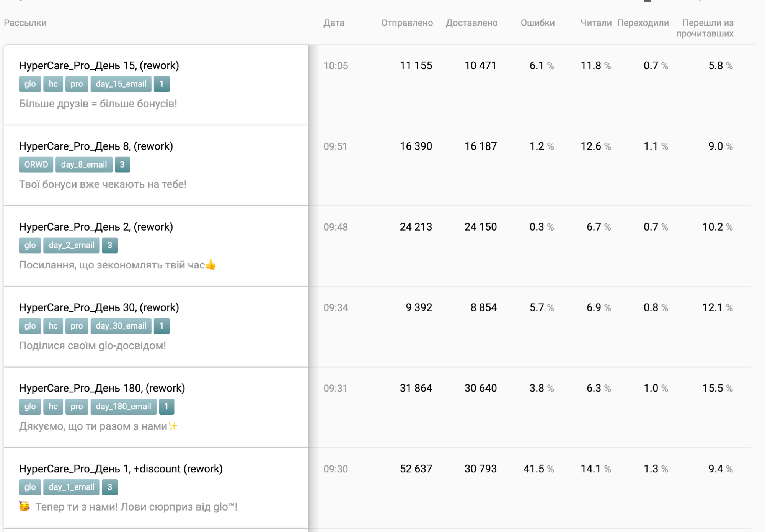The height and width of the screenshot is (532, 765).
Task: Click the day_15_email tag
Action: pyautogui.click(x=121, y=84)
